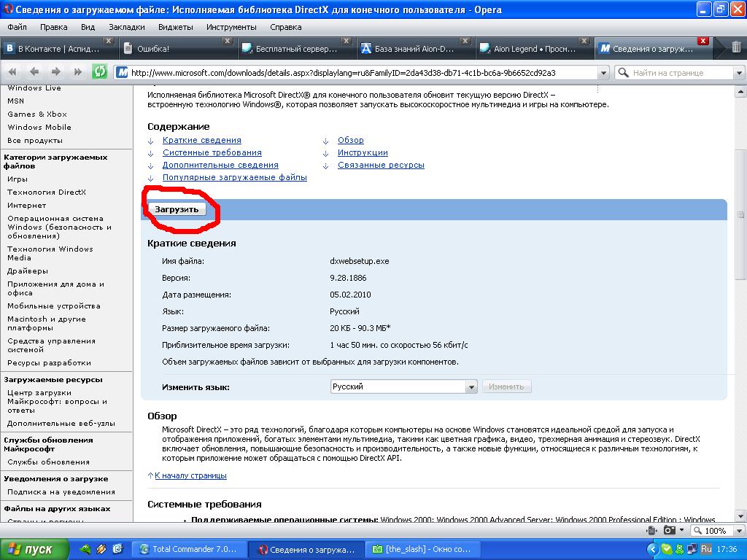Screen dimensions: 747x560
Task: Switch to the 'Ошибка!' tab
Action: (x=178, y=48)
